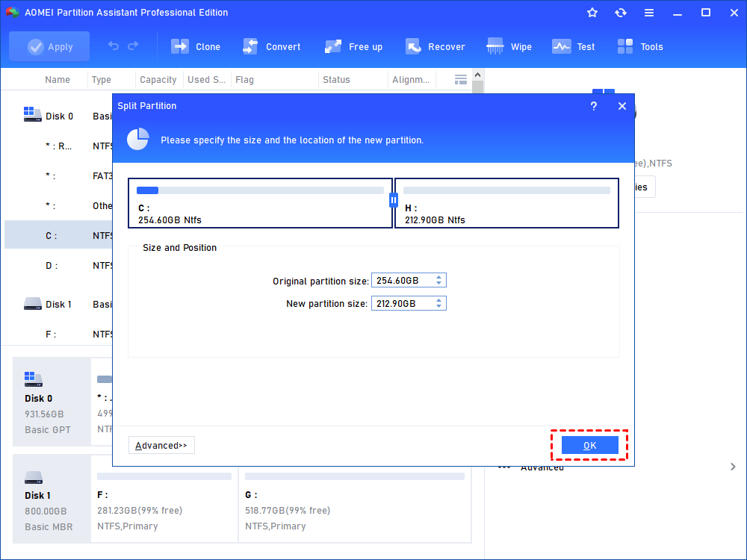Click the redo arrow icon
Image resolution: width=747 pixels, height=560 pixels.
click(x=133, y=46)
